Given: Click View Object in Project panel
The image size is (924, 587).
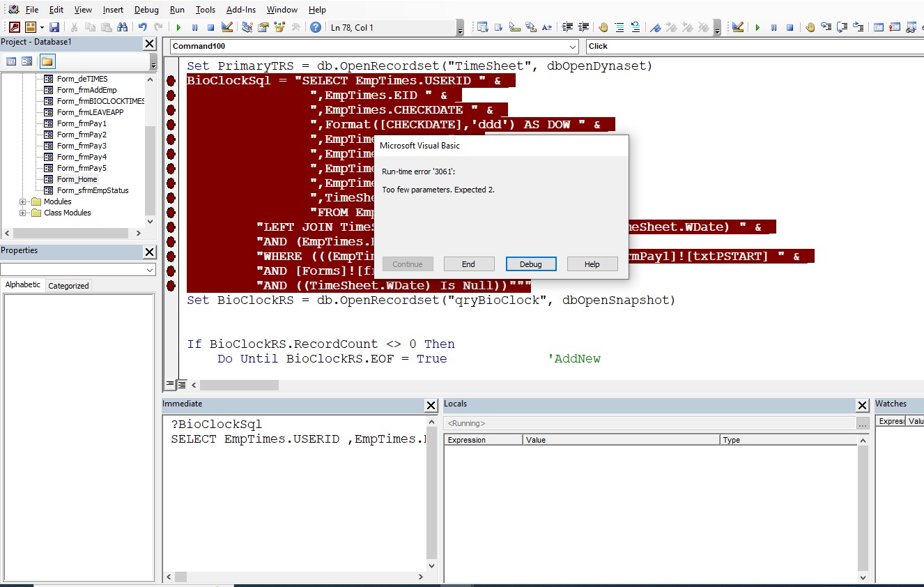Looking at the screenshot, I should [26, 61].
